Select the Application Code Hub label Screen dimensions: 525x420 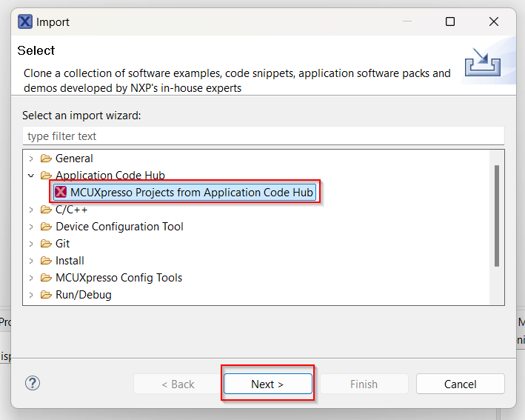tap(110, 175)
